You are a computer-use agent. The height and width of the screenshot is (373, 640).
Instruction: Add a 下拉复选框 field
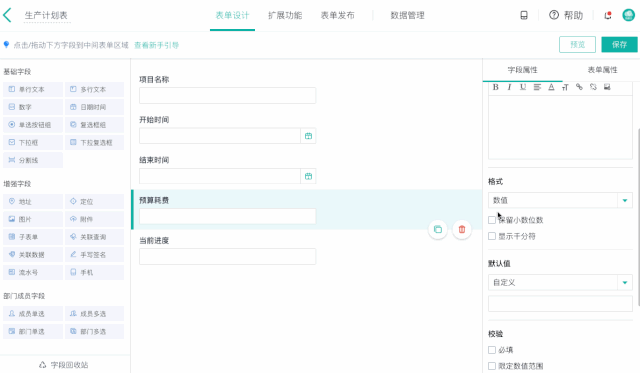[x=94, y=142]
